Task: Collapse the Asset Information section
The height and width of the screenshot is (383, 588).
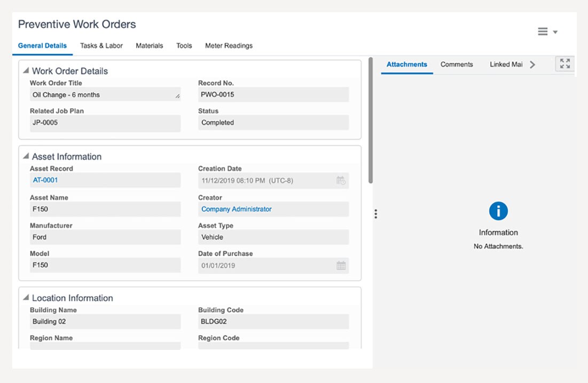Action: pyautogui.click(x=26, y=156)
